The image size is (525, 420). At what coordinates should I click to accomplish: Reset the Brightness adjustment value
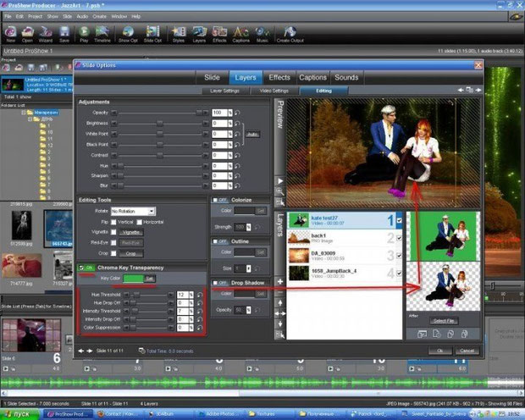click(x=237, y=124)
